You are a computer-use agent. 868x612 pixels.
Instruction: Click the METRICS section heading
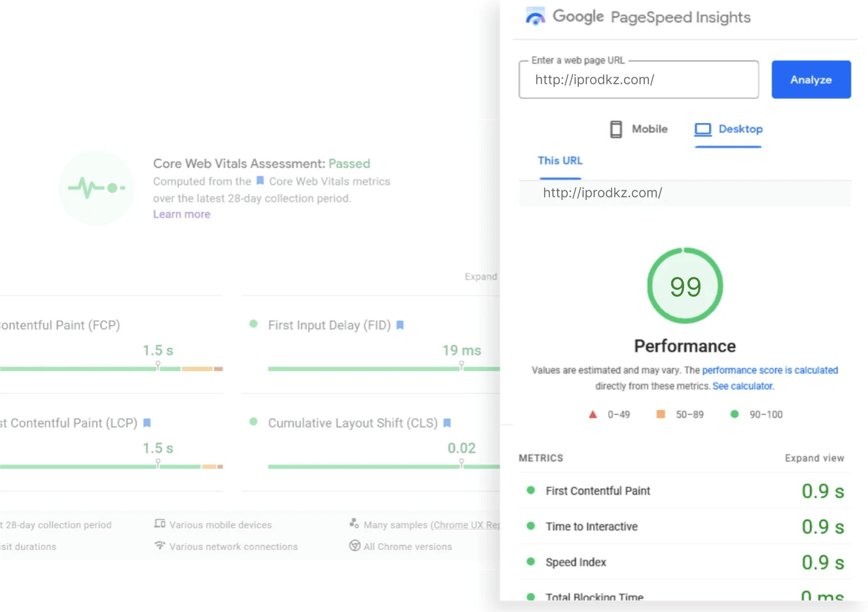point(541,458)
